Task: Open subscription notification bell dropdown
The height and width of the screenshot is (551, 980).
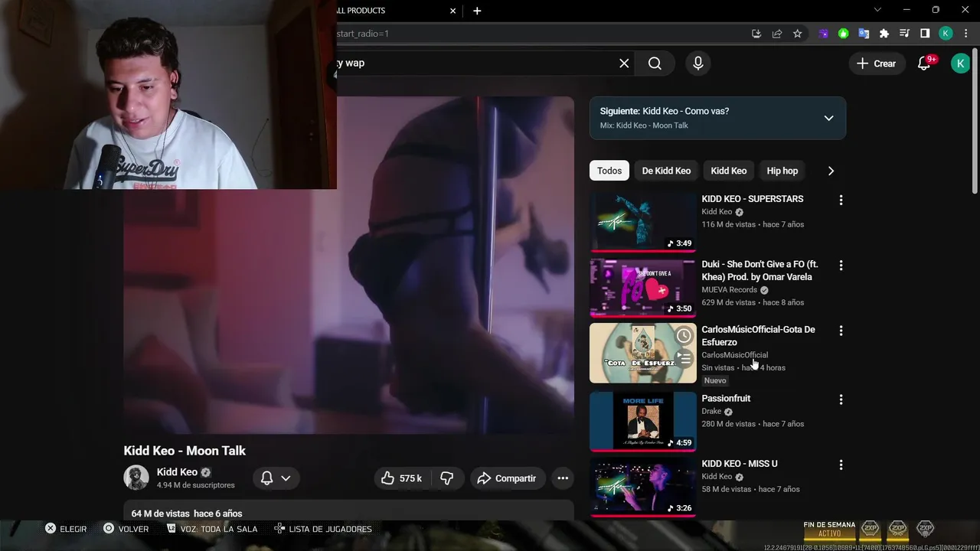Action: 276,478
